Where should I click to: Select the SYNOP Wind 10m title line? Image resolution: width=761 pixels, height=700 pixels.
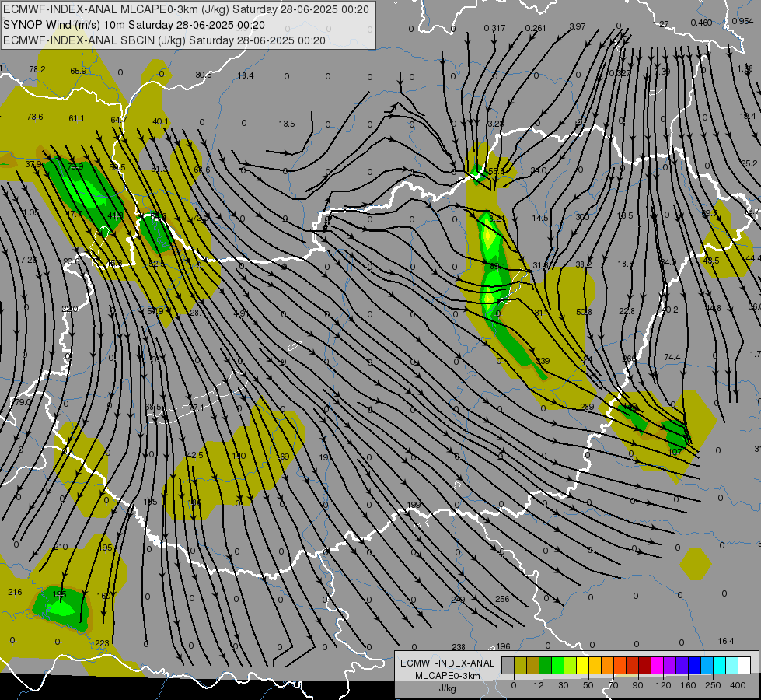[134, 25]
